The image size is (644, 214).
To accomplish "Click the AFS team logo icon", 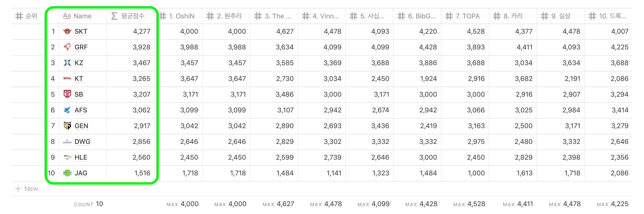I will coord(67,110).
